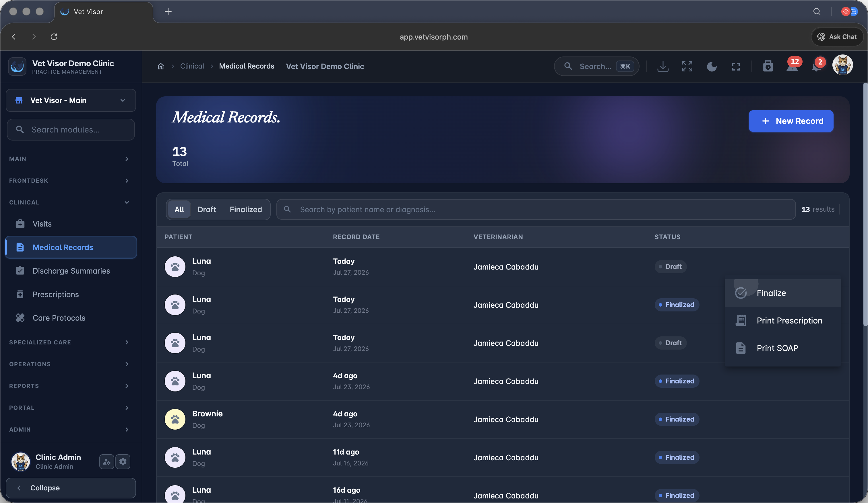Reload the page with the refresh icon
Image resolution: width=868 pixels, height=503 pixels.
pyautogui.click(x=54, y=36)
